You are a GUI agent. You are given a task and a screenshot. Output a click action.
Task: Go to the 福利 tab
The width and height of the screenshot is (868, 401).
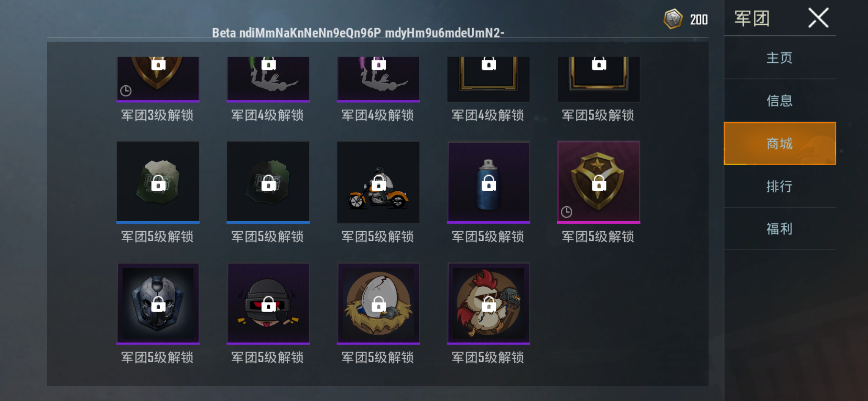click(780, 229)
